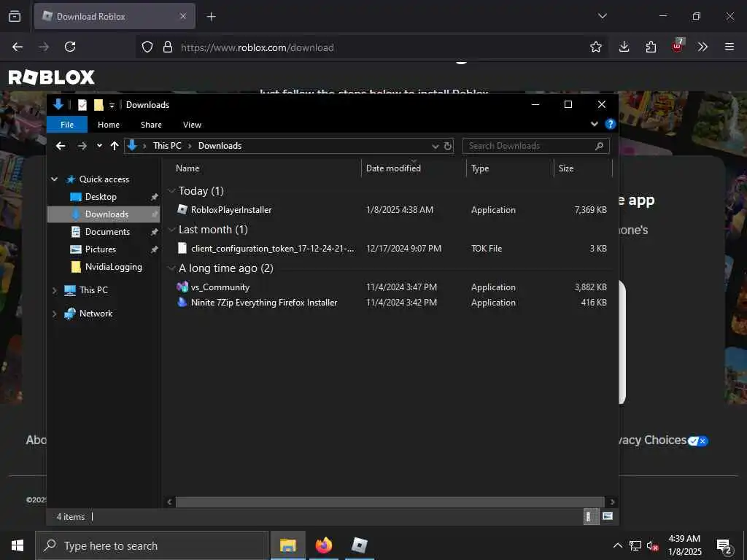Click Downloads in address breadcrumb

point(220,146)
